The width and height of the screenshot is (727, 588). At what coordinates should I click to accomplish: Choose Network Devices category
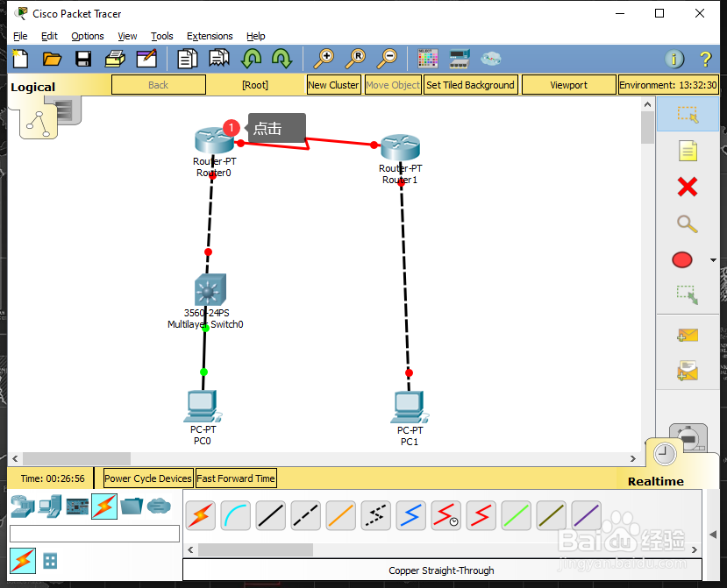click(23, 506)
